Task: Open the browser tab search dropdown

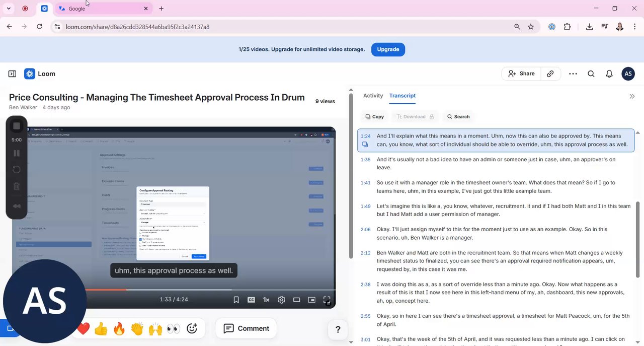Action: click(9, 9)
